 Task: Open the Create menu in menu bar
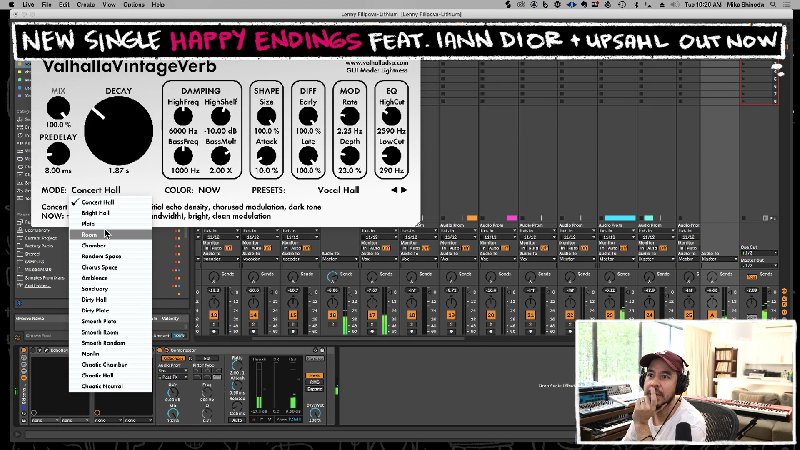(x=86, y=4)
